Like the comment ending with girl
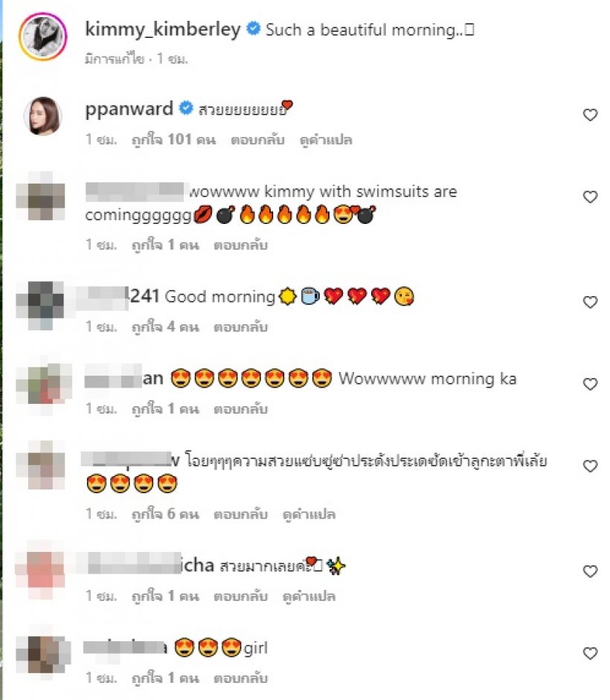The height and width of the screenshot is (700, 610). pos(590,654)
